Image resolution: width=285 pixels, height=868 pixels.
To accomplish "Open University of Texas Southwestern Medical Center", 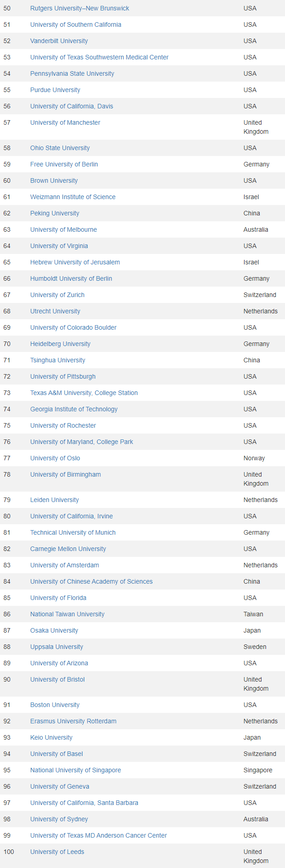I will click(x=99, y=57).
